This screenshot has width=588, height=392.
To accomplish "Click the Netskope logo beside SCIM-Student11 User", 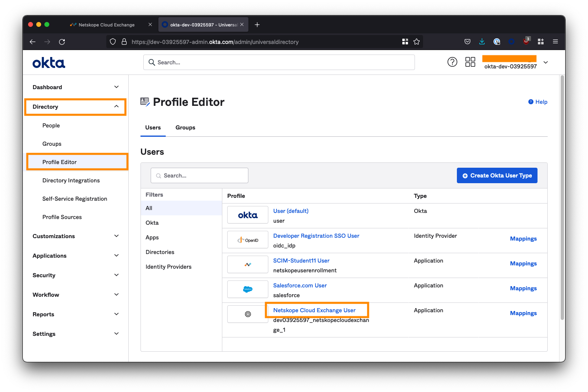I will point(248,264).
